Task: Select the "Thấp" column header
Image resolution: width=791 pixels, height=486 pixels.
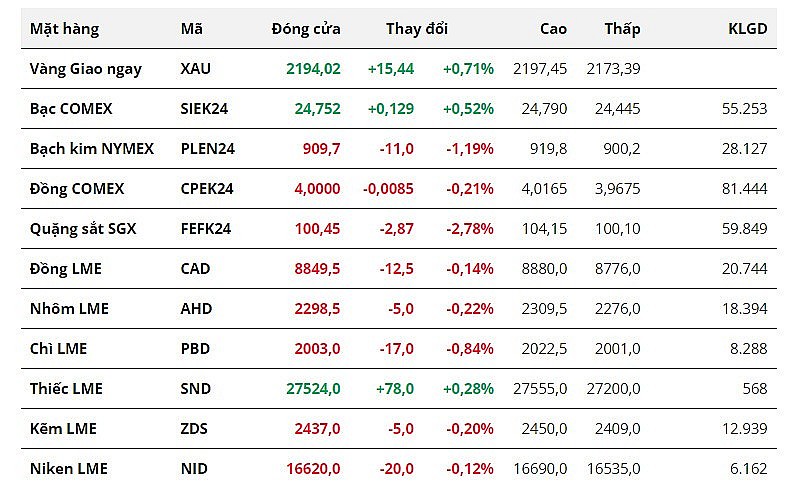Action: (x=622, y=29)
